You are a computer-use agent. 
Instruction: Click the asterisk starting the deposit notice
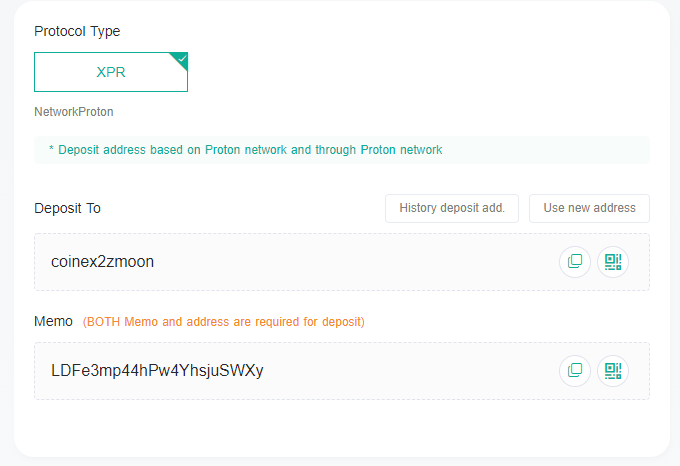point(51,149)
